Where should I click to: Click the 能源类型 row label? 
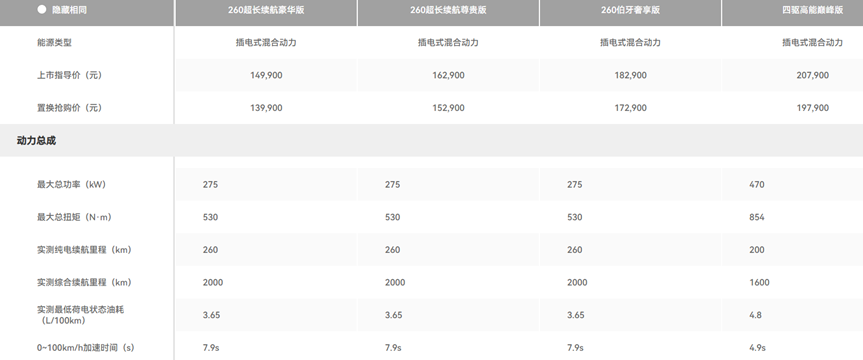54,42
